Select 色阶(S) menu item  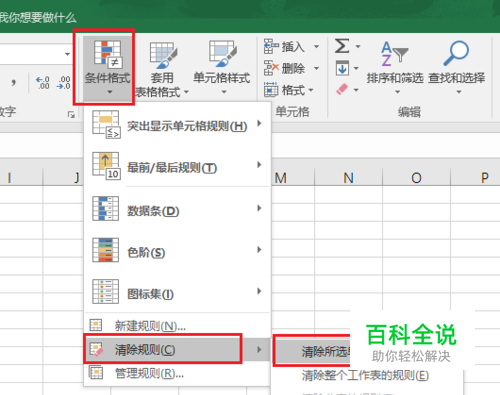coord(177,251)
